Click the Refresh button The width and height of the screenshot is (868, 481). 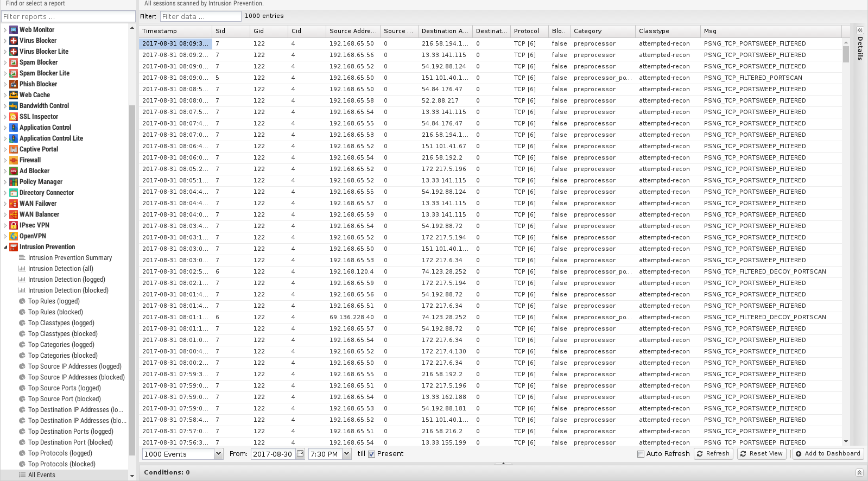point(713,454)
